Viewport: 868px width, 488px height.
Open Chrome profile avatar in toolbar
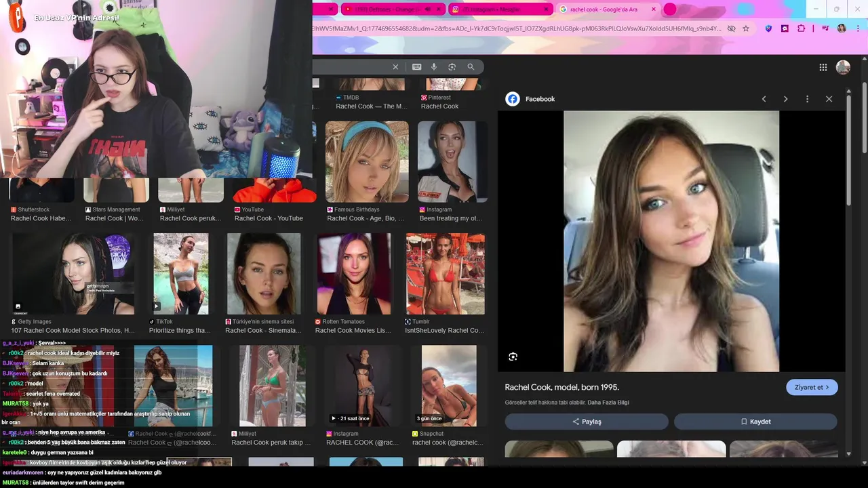click(842, 28)
